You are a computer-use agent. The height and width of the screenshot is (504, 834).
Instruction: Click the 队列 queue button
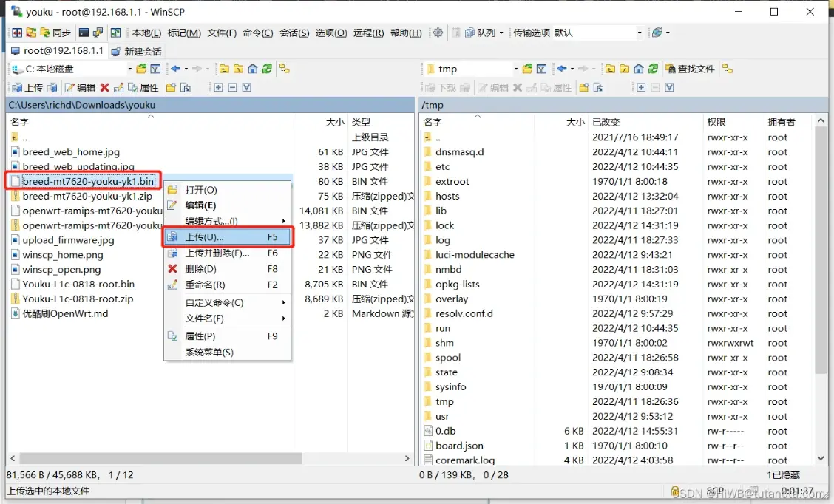(481, 33)
